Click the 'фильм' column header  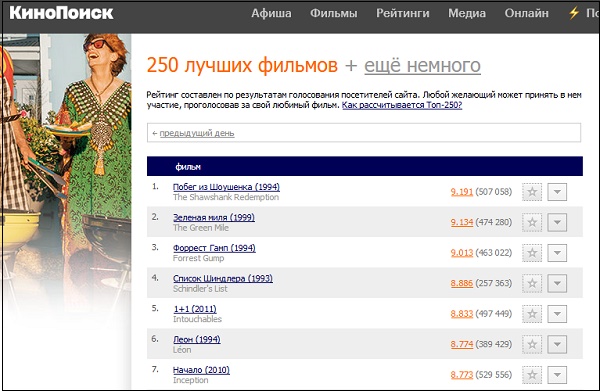tap(188, 167)
